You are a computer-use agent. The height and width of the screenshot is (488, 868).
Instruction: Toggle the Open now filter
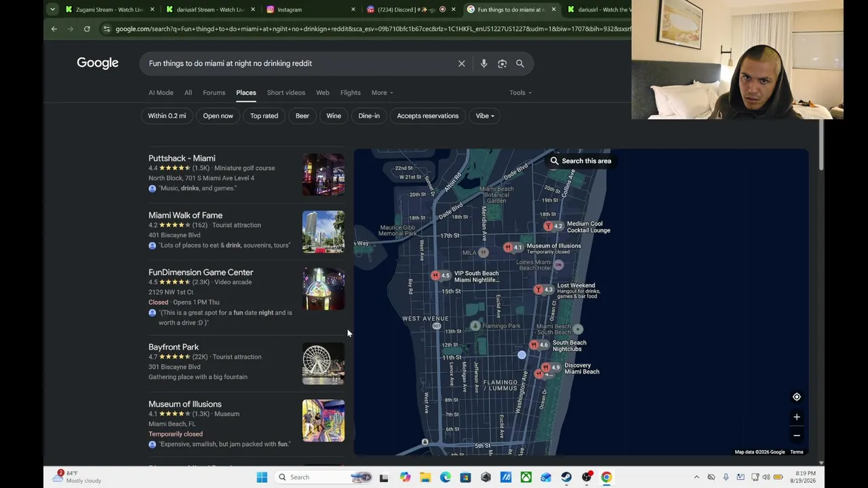pyautogui.click(x=218, y=116)
